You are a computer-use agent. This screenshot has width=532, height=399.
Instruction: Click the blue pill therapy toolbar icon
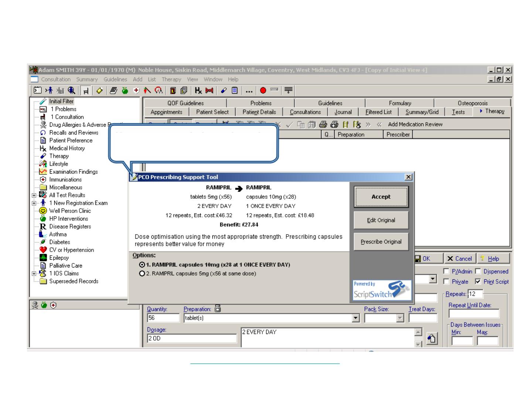(224, 91)
